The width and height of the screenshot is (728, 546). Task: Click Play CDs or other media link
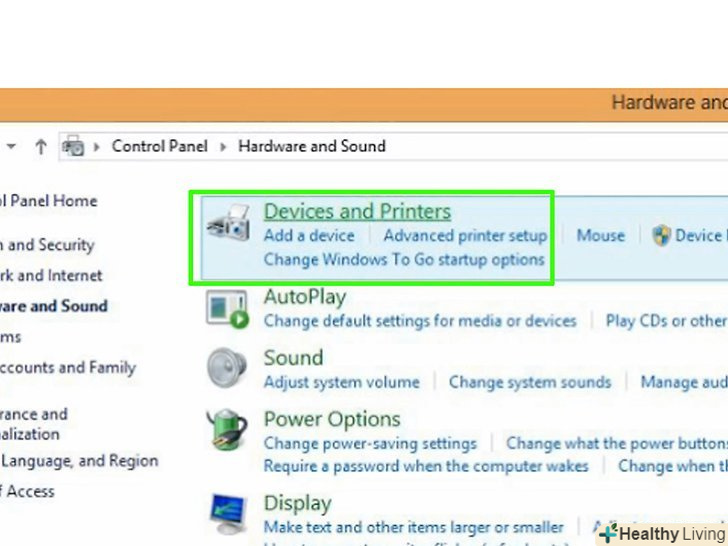[x=667, y=321]
